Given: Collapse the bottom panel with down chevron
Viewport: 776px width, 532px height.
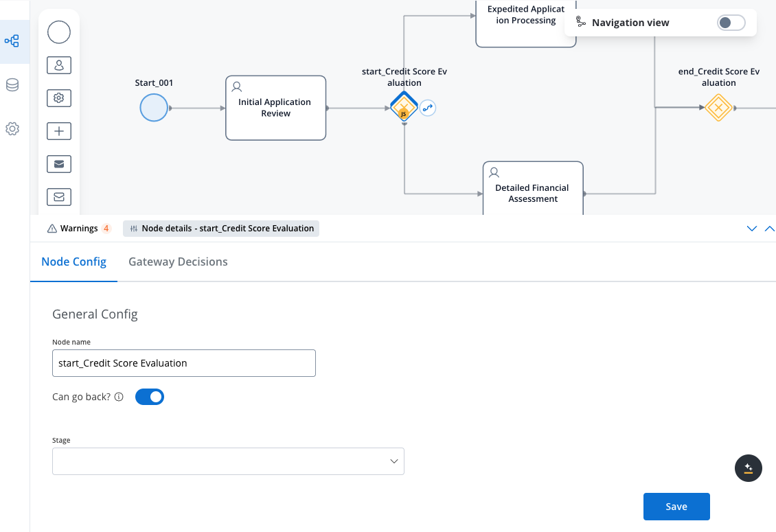Looking at the screenshot, I should tap(752, 228).
